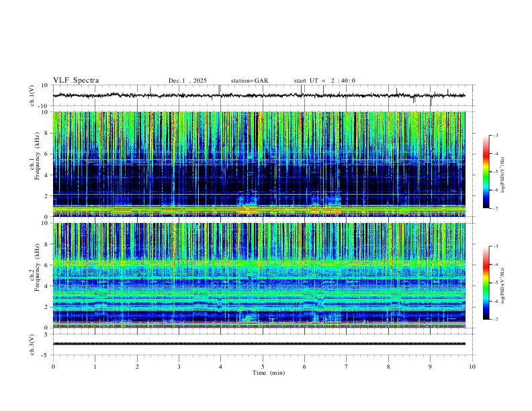Click the ch.1 spectrogram panel
This screenshot has width=532, height=411.
pyautogui.click(x=259, y=164)
